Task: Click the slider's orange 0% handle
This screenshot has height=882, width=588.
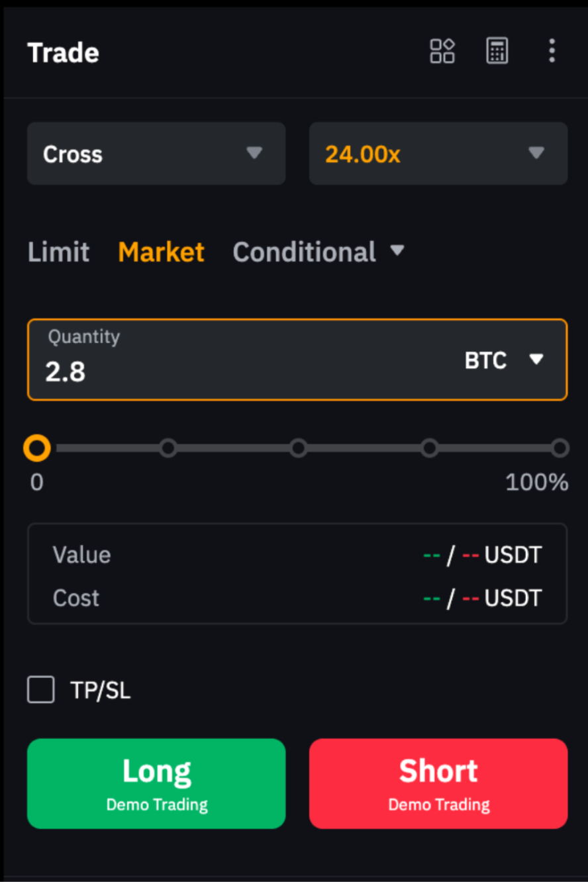Action: [37, 448]
